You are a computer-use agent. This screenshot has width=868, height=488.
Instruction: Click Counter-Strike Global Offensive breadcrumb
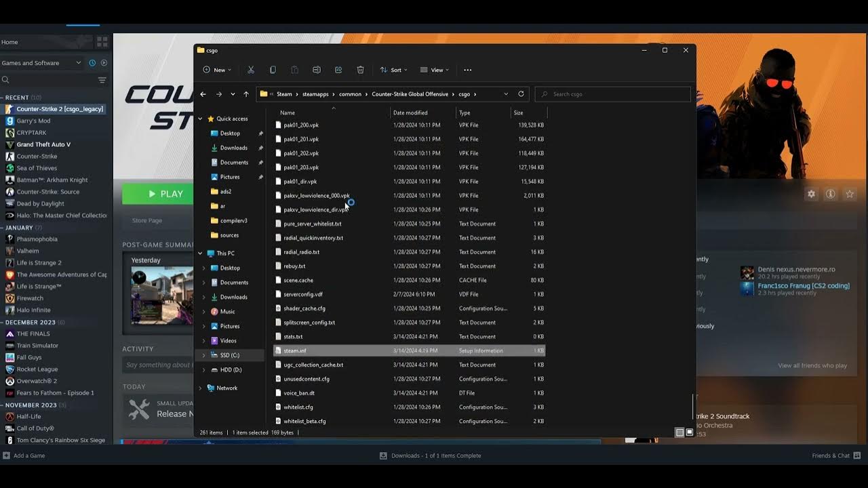tap(410, 94)
